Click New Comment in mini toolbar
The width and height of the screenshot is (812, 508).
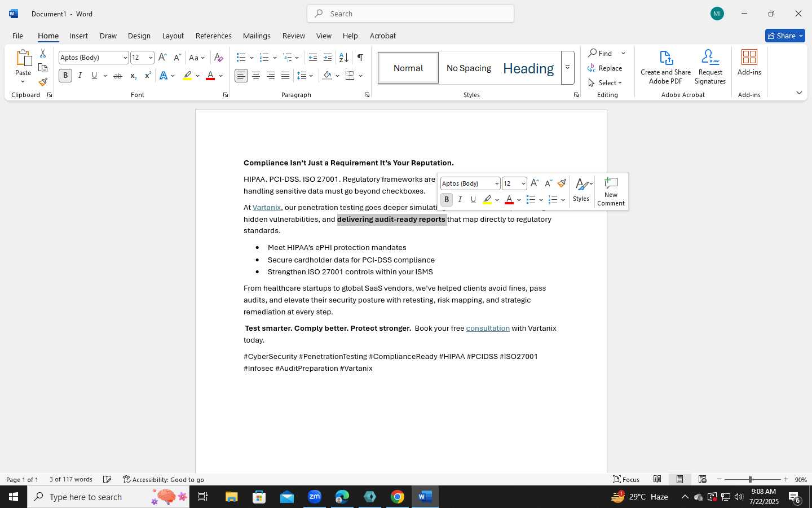click(611, 191)
